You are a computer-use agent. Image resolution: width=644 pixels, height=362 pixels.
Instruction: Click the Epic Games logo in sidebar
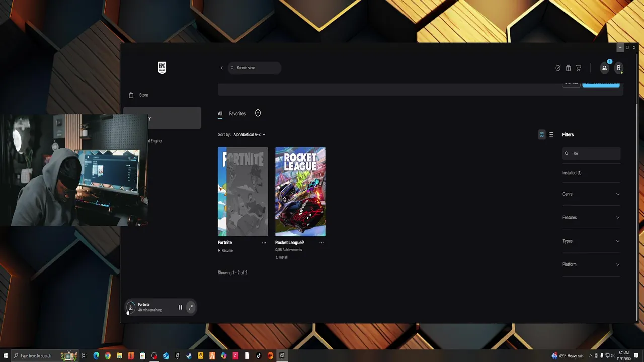(162, 68)
